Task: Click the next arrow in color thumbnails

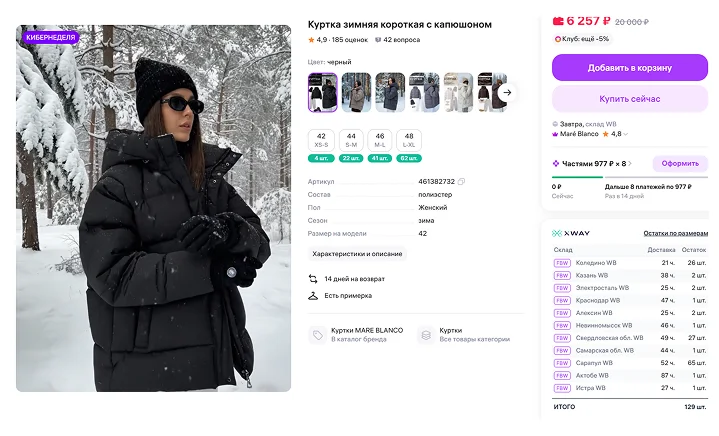Action: [x=507, y=92]
